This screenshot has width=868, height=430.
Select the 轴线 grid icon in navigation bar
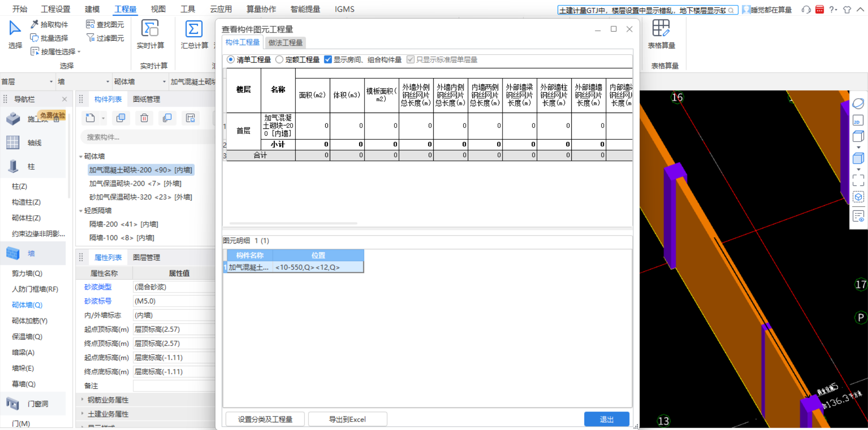pos(13,143)
